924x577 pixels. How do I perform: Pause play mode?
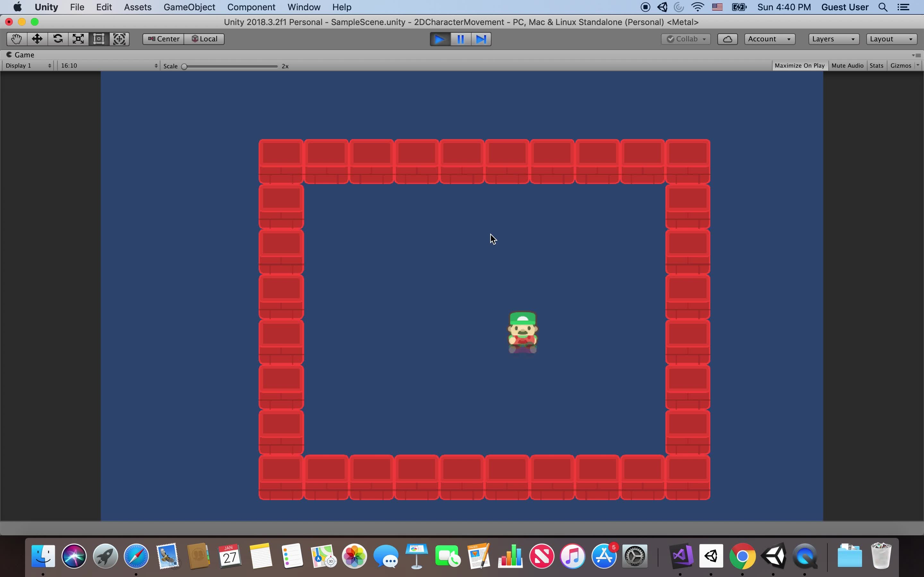click(x=460, y=38)
